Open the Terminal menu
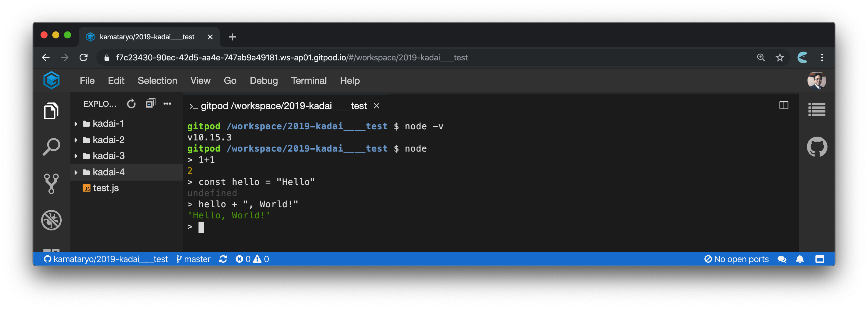The width and height of the screenshot is (868, 309). tap(309, 81)
